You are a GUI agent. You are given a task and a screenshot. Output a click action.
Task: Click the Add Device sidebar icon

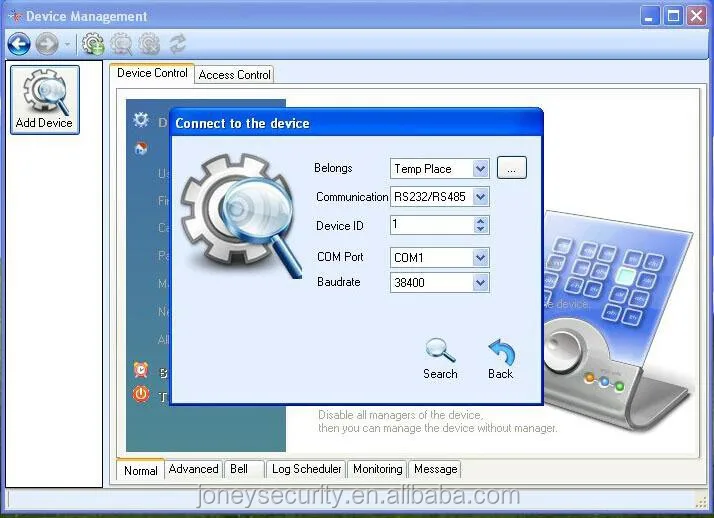pos(44,98)
